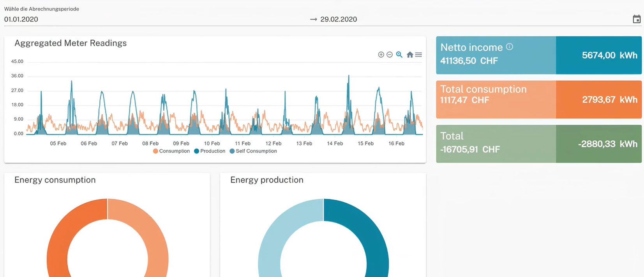The width and height of the screenshot is (644, 277).
Task: Click the 16 Feb axis label
Action: [x=397, y=144]
